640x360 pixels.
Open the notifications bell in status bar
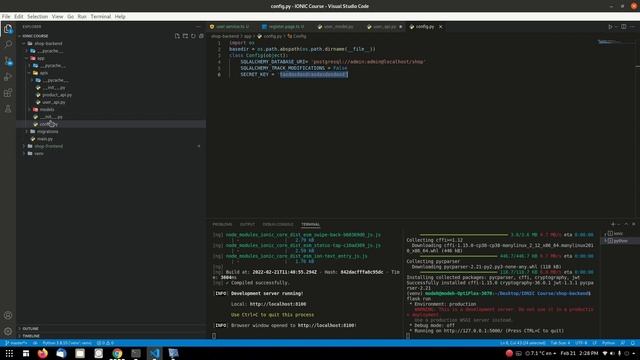point(633,343)
